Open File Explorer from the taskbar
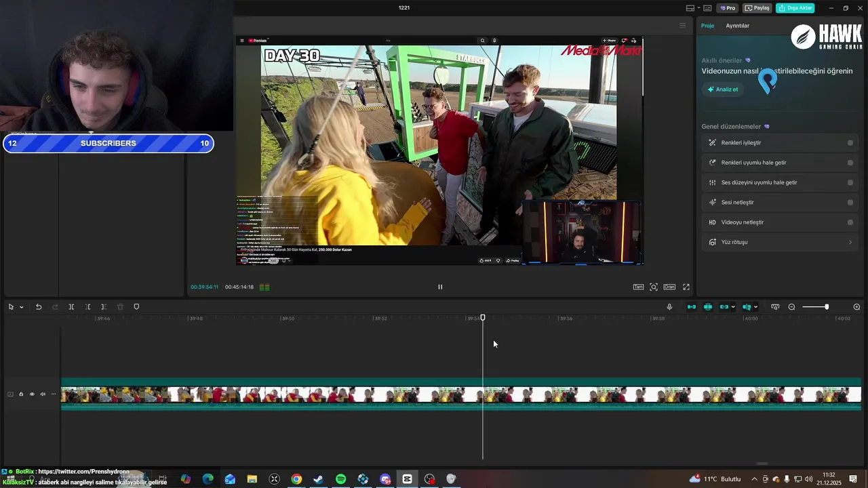868x488 pixels. click(x=252, y=479)
